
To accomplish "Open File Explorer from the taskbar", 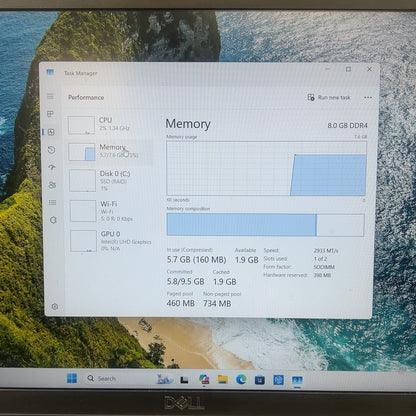I will [223, 379].
